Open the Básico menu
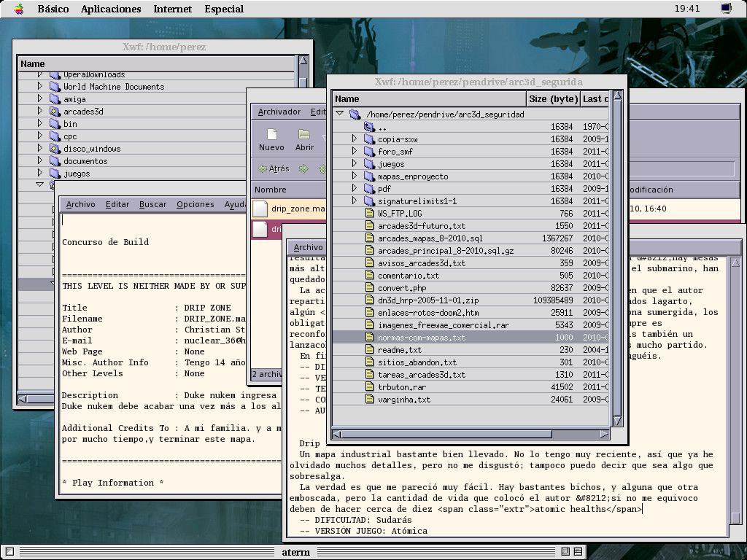Image resolution: width=747 pixels, height=560 pixels. point(53,9)
